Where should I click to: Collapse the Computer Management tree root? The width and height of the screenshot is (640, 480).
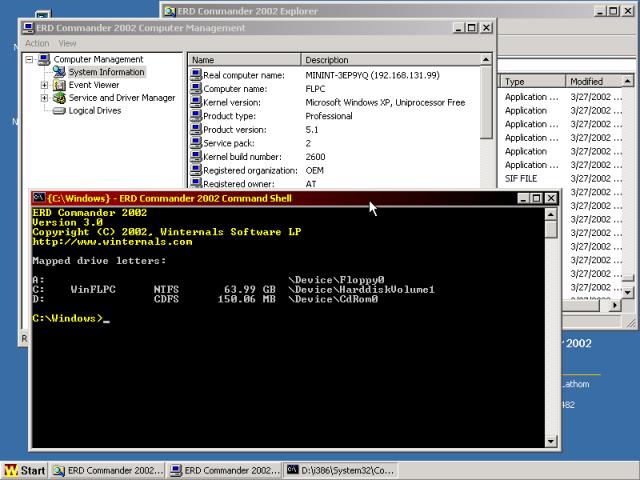pyautogui.click(x=29, y=60)
